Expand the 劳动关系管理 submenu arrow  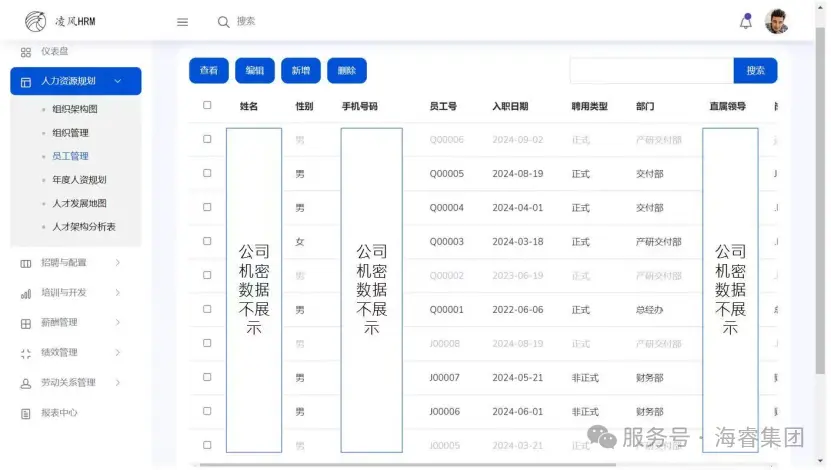pyautogui.click(x=118, y=383)
